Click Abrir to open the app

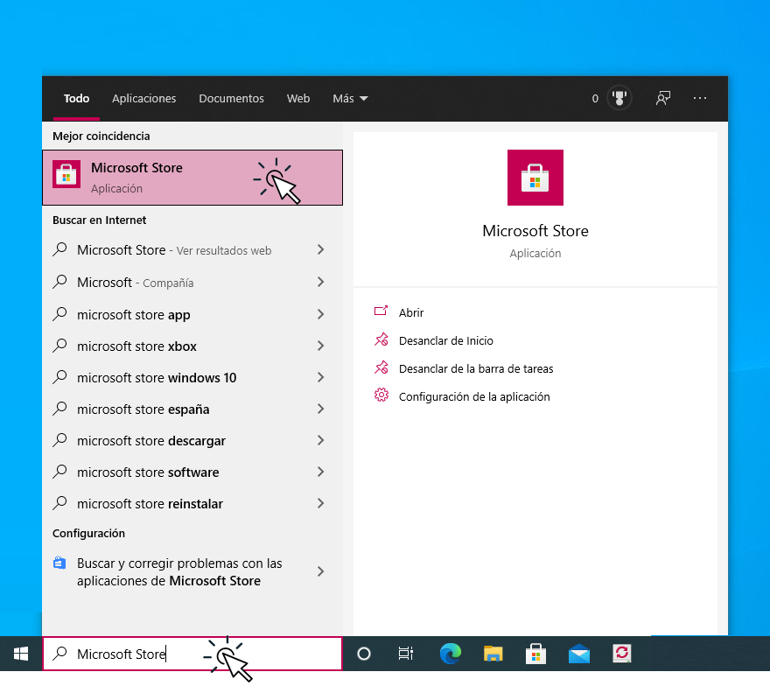click(x=411, y=312)
